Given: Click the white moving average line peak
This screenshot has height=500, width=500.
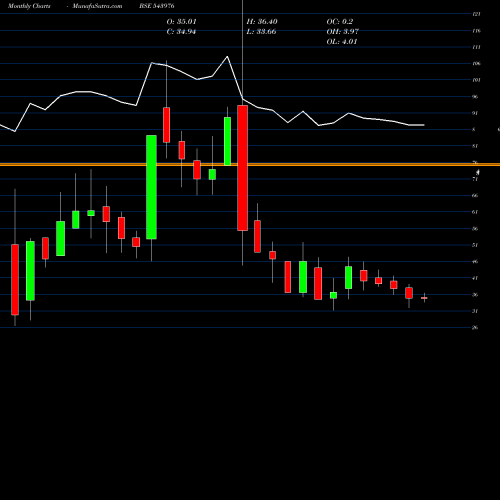Looking at the screenshot, I should (x=228, y=56).
